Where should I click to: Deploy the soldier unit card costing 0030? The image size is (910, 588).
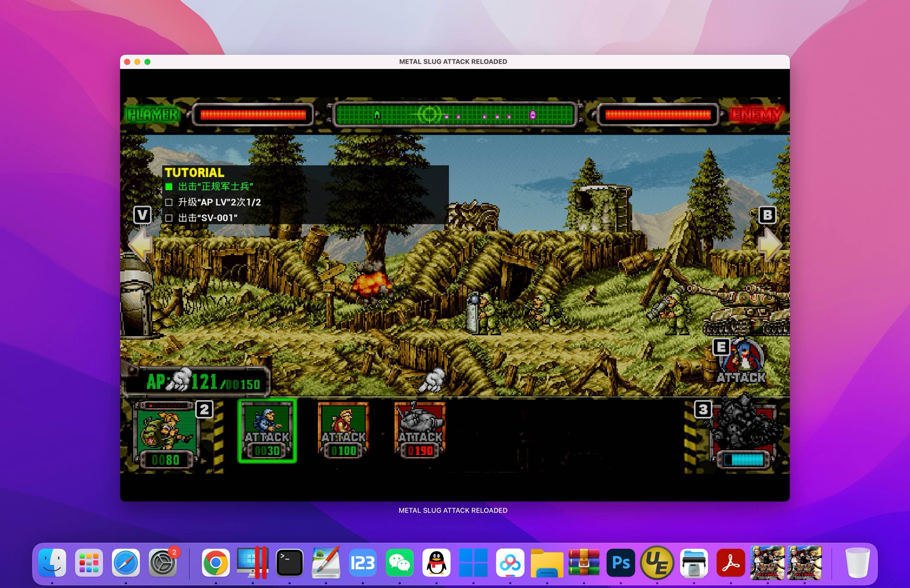click(x=267, y=431)
